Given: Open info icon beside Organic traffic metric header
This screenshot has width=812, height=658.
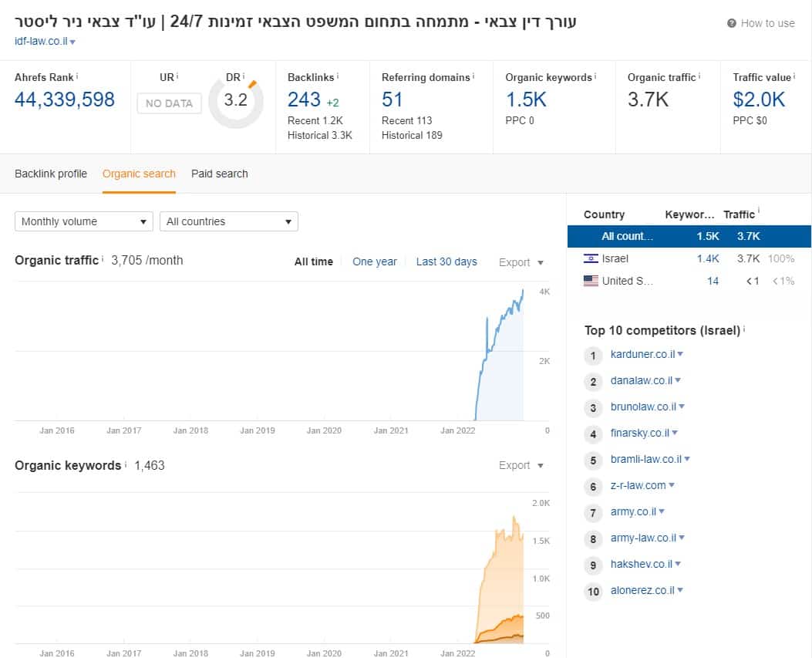Looking at the screenshot, I should coord(699,76).
